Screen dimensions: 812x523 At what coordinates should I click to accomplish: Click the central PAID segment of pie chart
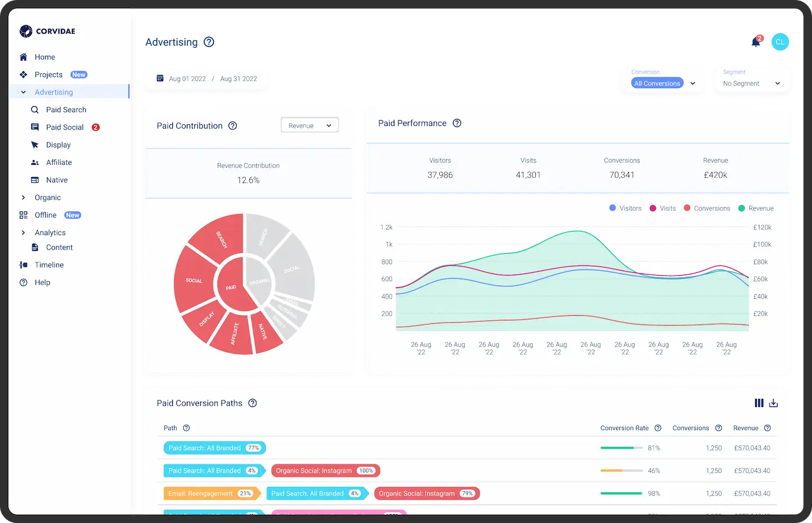(x=234, y=286)
